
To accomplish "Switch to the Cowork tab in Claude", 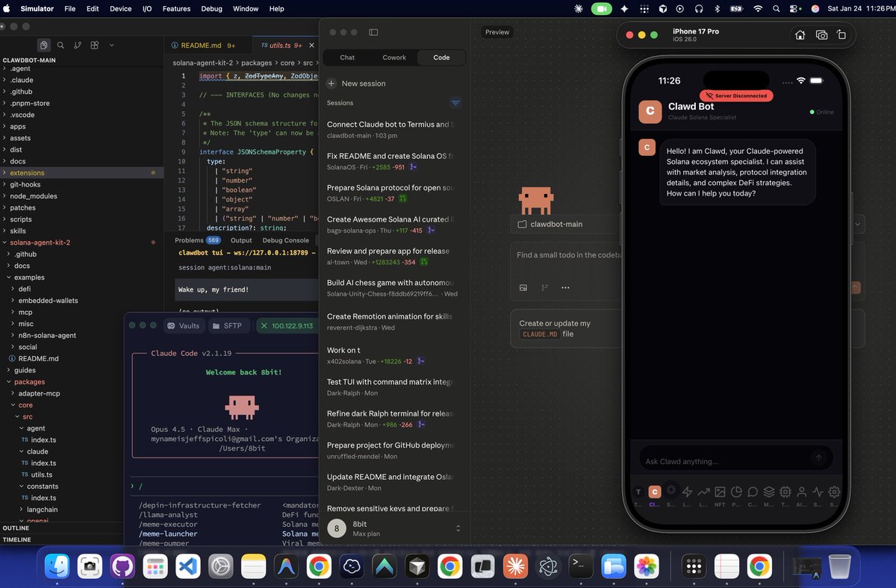I will [x=394, y=57].
